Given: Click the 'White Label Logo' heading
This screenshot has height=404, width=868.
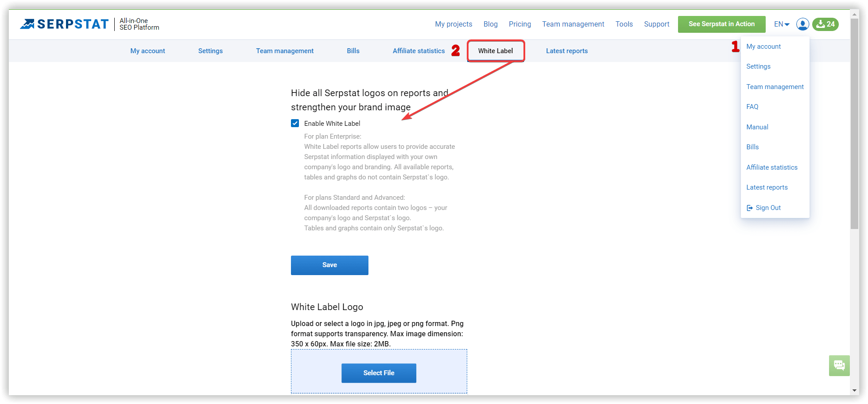Looking at the screenshot, I should tap(327, 307).
